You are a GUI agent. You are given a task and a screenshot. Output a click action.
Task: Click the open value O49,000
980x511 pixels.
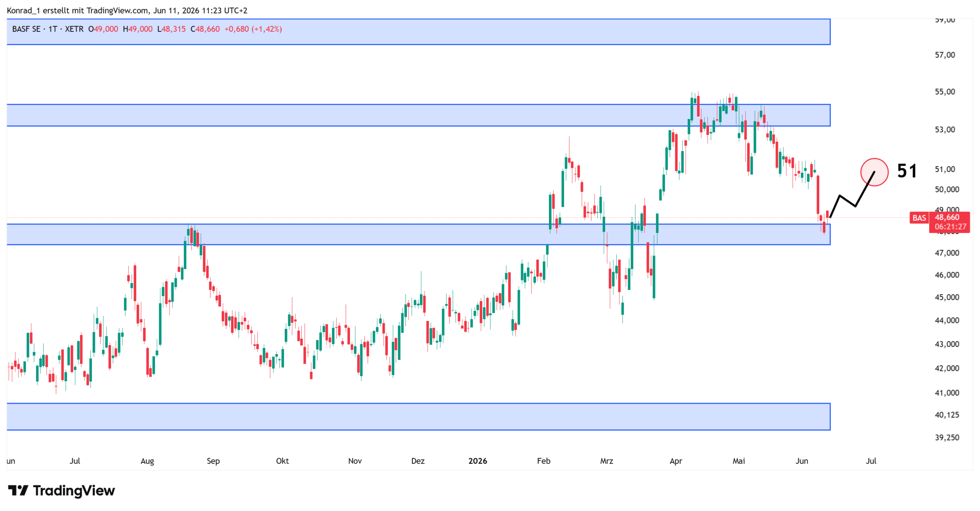pyautogui.click(x=103, y=29)
